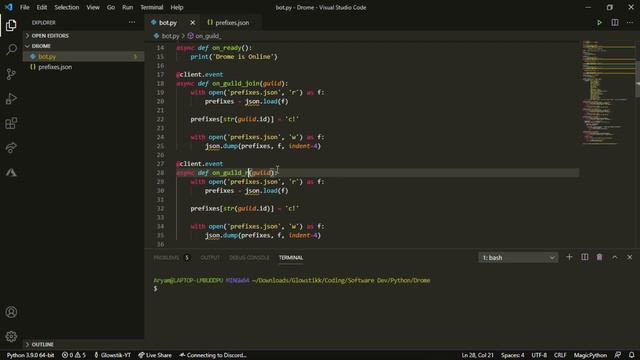Open editor More Actions ellipsis
The height and width of the screenshot is (360, 640).
pyautogui.click(x=630, y=23)
